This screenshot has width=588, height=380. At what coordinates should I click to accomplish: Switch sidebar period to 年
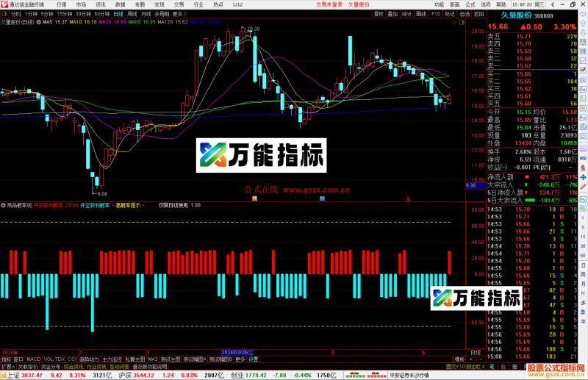click(583, 321)
